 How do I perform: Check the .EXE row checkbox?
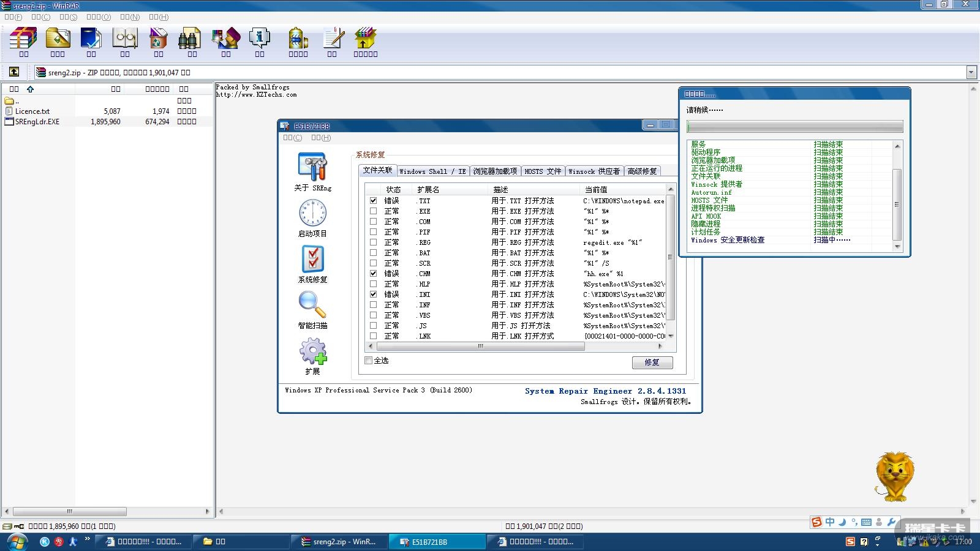point(373,211)
